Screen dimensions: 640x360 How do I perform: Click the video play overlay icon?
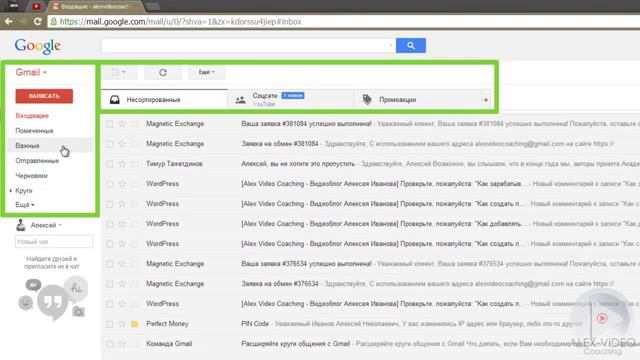click(x=602, y=318)
